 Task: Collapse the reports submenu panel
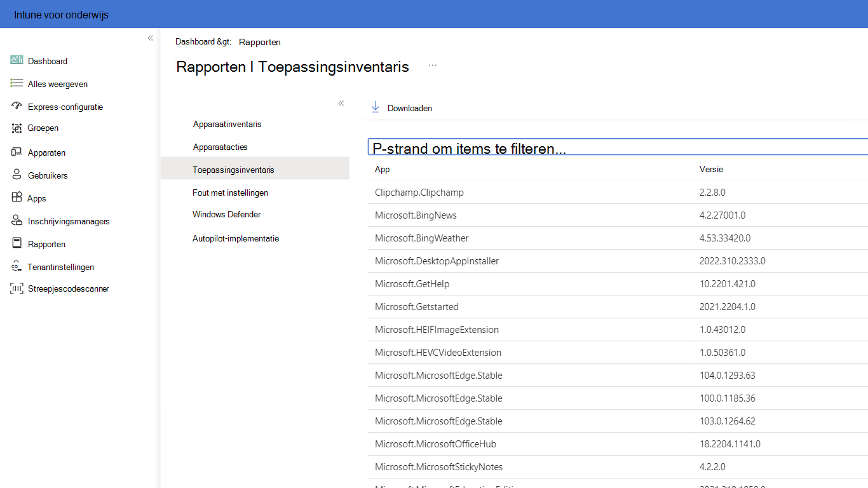click(341, 103)
